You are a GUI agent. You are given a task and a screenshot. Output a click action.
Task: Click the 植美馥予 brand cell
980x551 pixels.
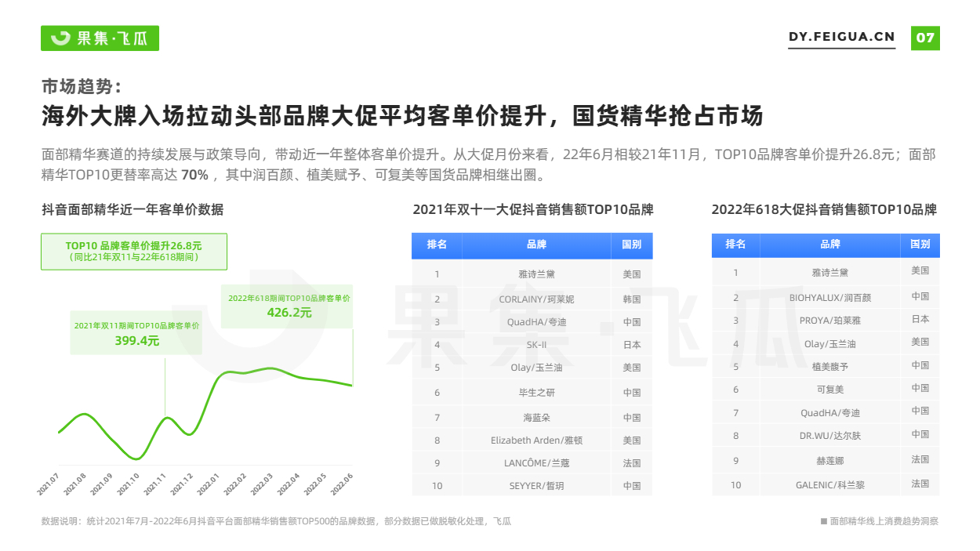829,367
